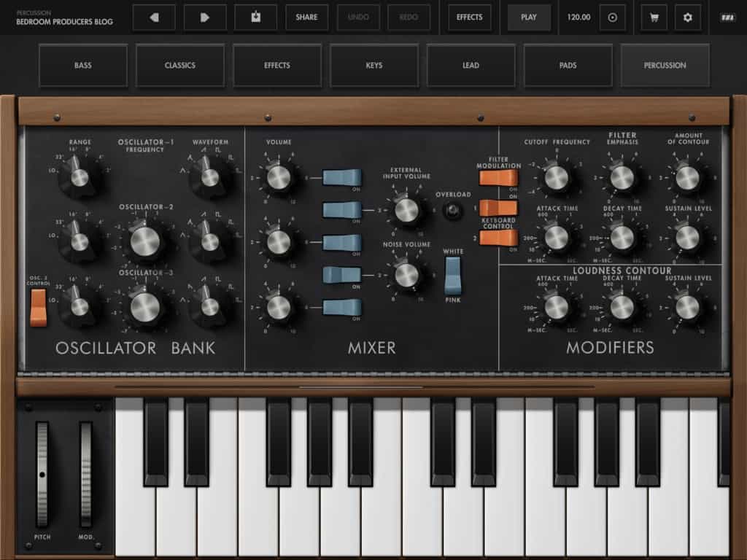This screenshot has width=747, height=560.
Task: Select the EFFECTS preset category
Action: tap(277, 65)
